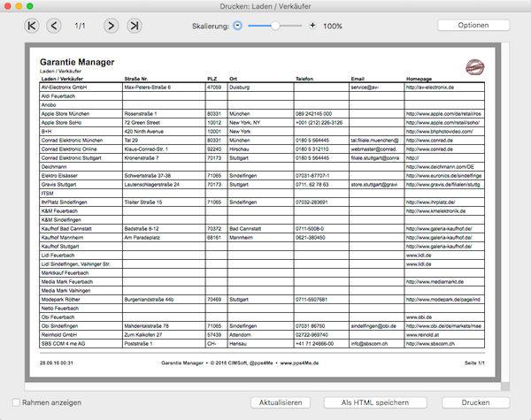Click the Drucken button
Screen dimensions: 531x420
[x=475, y=402]
